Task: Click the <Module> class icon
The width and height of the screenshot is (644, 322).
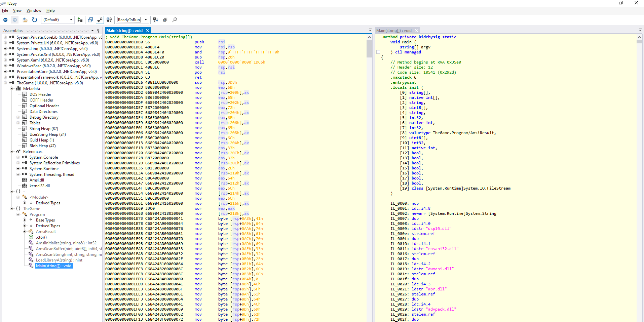Action: coord(25,197)
